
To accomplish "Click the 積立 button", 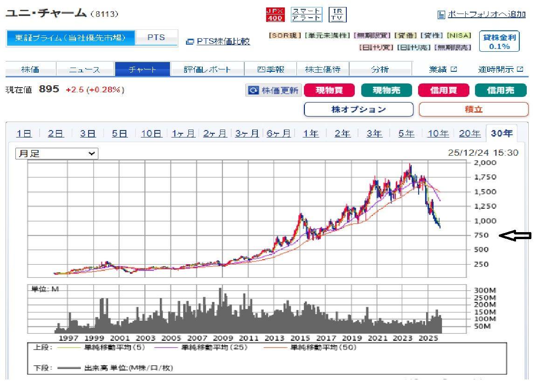I will [x=474, y=110].
